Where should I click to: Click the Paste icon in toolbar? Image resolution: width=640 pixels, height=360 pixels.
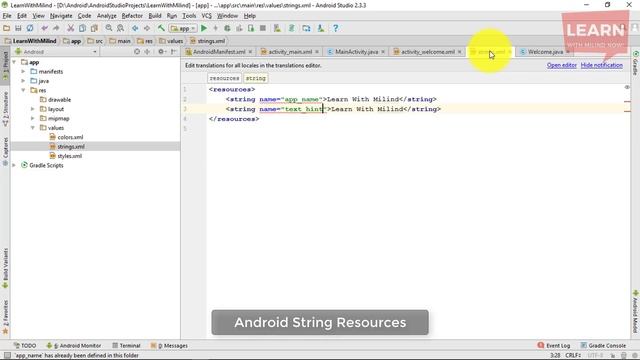[94, 28]
